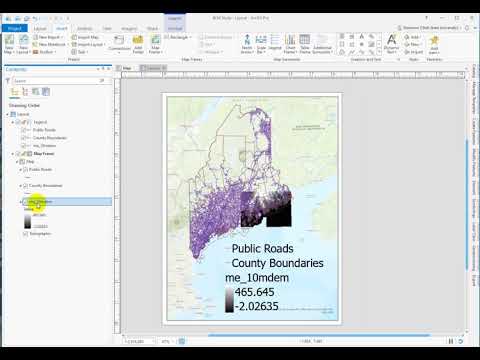The image size is (480, 360).
Task: Collapse the Map Frame tree node
Action: pyautogui.click(x=13, y=154)
